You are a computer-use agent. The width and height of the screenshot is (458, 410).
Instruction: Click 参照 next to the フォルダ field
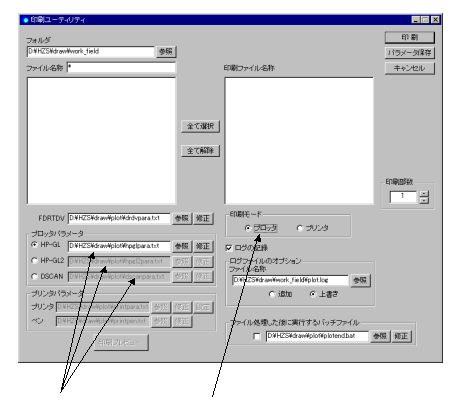tap(166, 52)
